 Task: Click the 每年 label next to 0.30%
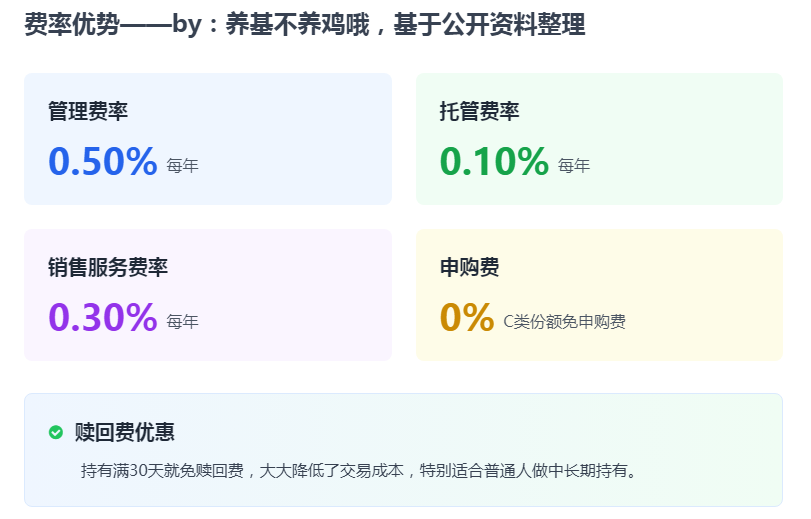183,322
